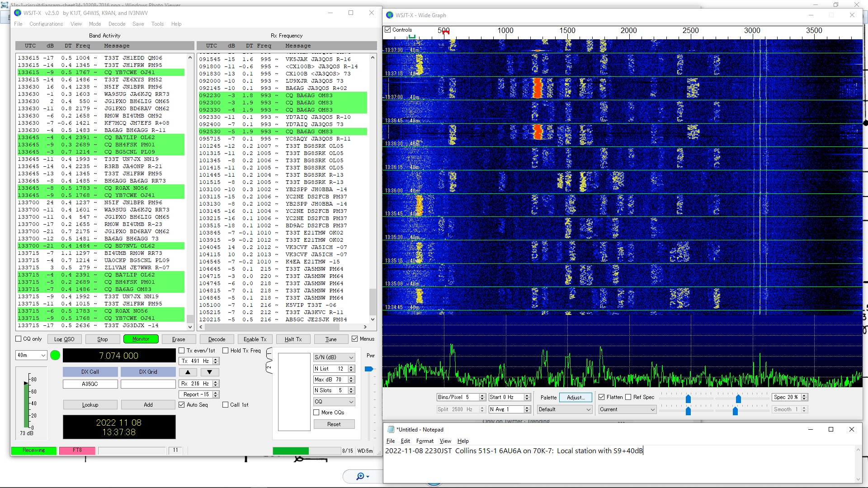Click the Enable Tx button
Screen dimensions: 868x488
tap(255, 339)
